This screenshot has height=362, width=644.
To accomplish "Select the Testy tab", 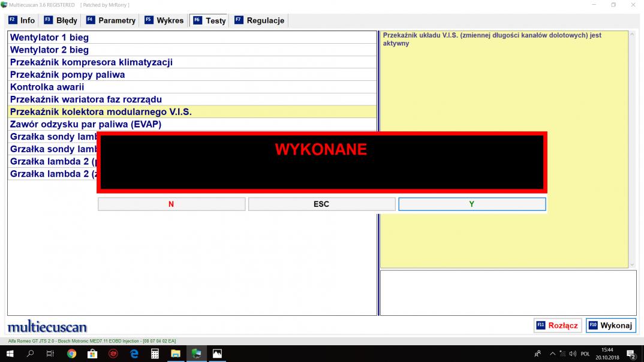I will [x=209, y=20].
